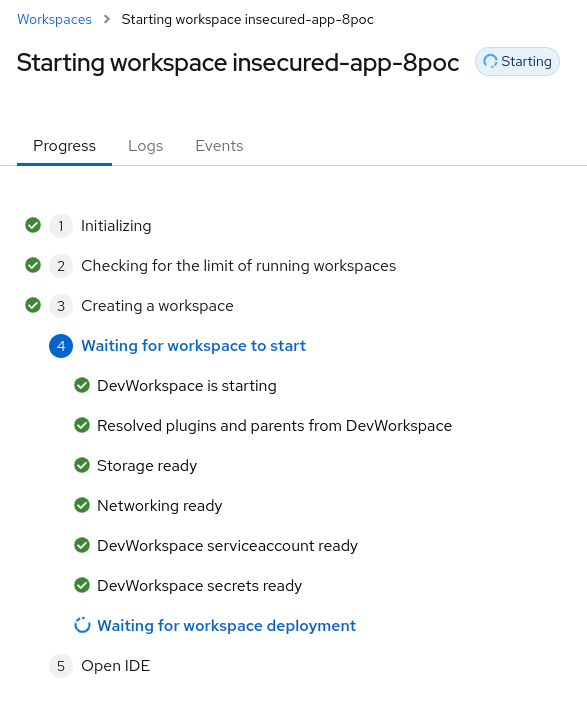Click checkmark beside DevWorkspace is starting
The image size is (587, 707).
[82, 386]
